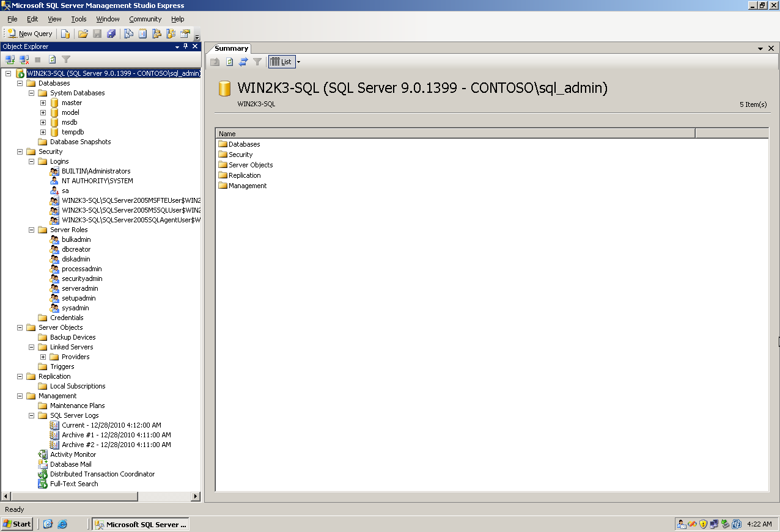This screenshot has width=780, height=532.
Task: Select Server Objects in Summary list
Action: (251, 165)
